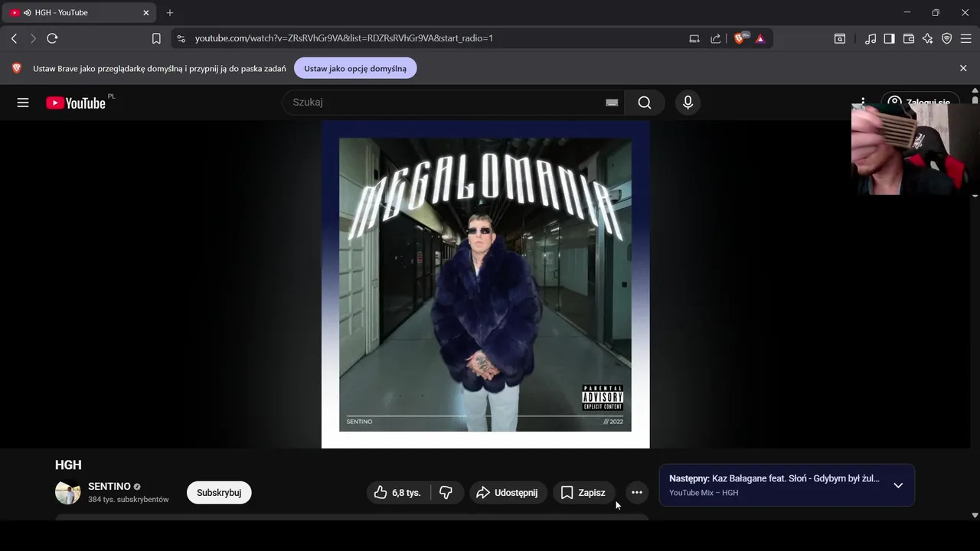Open Leo AI sparkle icon
Image resolution: width=980 pixels, height=551 pixels.
tap(928, 38)
